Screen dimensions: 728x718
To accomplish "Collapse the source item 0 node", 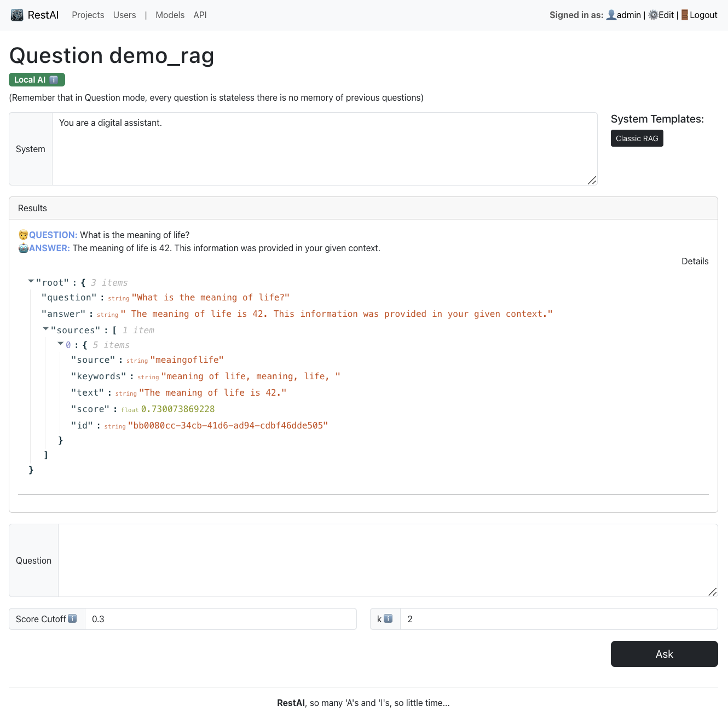I will 61,344.
